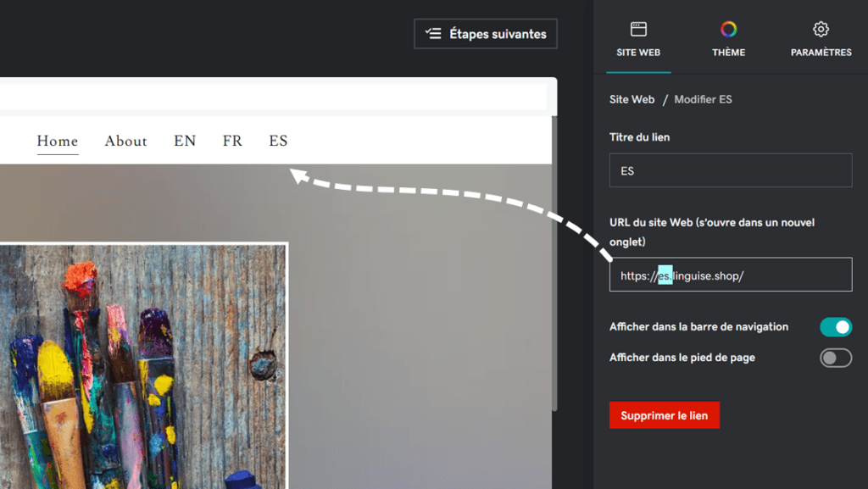Image resolution: width=868 pixels, height=489 pixels.
Task: Click the Site Web breadcrumb link
Action: pyautogui.click(x=632, y=99)
